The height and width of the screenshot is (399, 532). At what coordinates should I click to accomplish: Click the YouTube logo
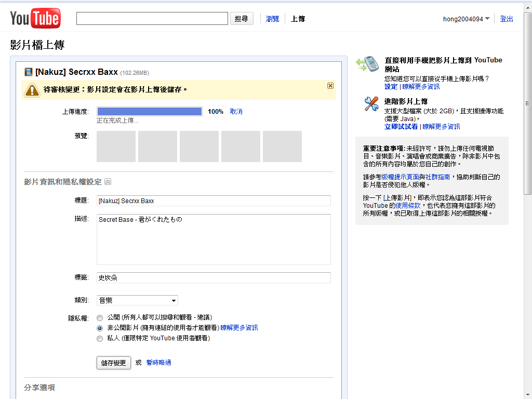coord(35,19)
